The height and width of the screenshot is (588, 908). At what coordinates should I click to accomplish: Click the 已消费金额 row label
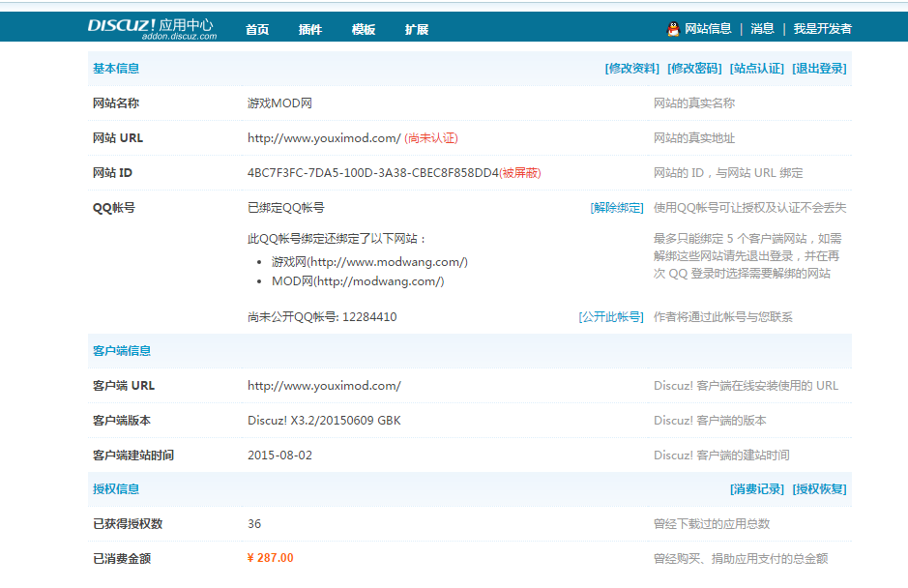[122, 558]
